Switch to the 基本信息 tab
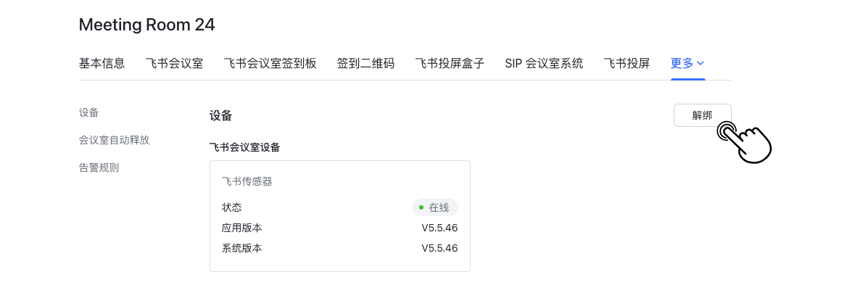The image size is (868, 285). coord(102,63)
